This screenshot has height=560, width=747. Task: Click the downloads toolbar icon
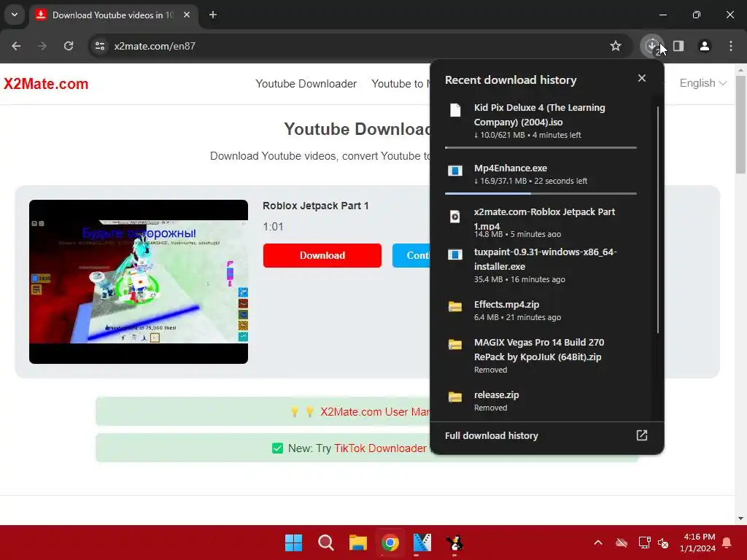tap(651, 46)
